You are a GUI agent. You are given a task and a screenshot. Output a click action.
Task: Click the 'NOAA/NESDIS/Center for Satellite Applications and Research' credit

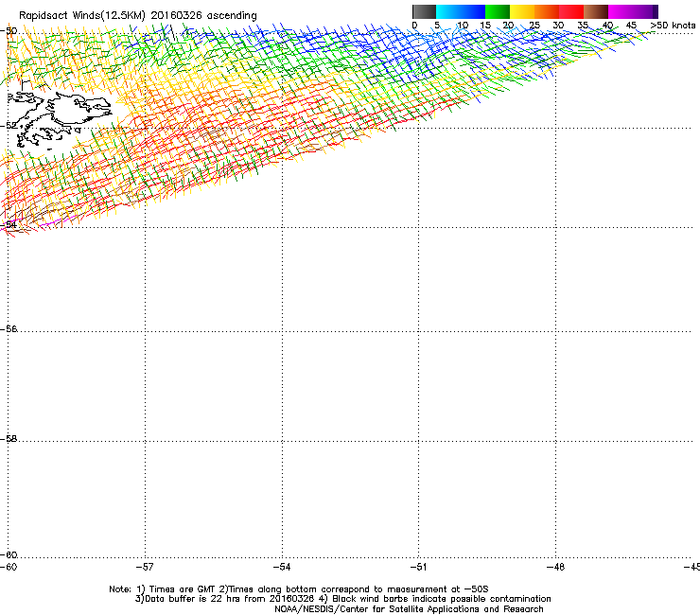(409, 609)
